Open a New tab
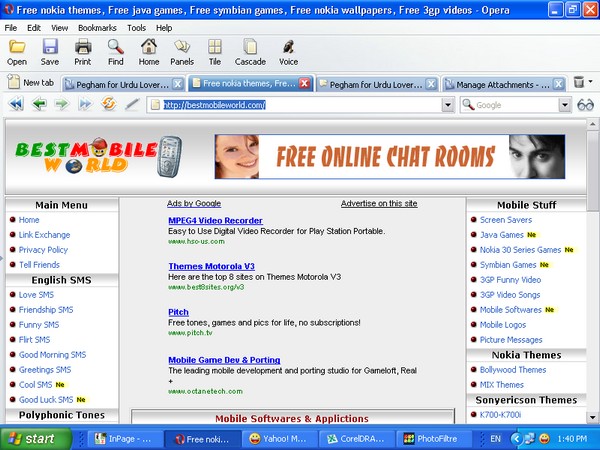 point(31,82)
